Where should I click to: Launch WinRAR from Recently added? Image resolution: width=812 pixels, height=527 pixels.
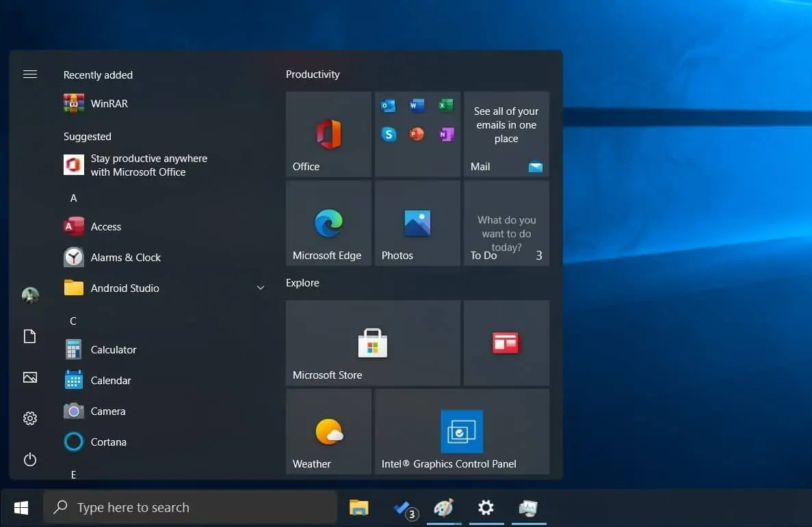click(x=165, y=103)
